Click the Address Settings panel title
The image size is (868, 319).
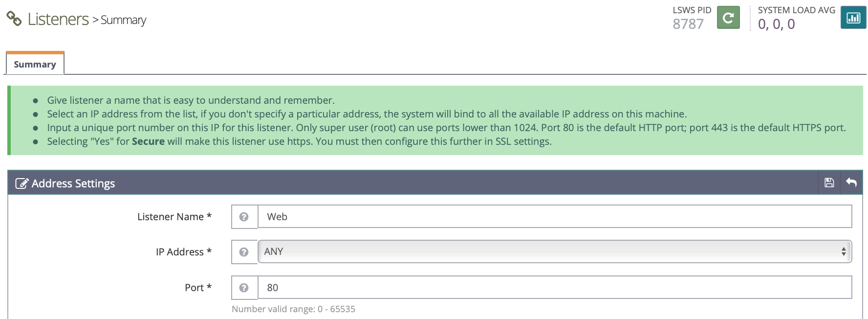pyautogui.click(x=73, y=183)
